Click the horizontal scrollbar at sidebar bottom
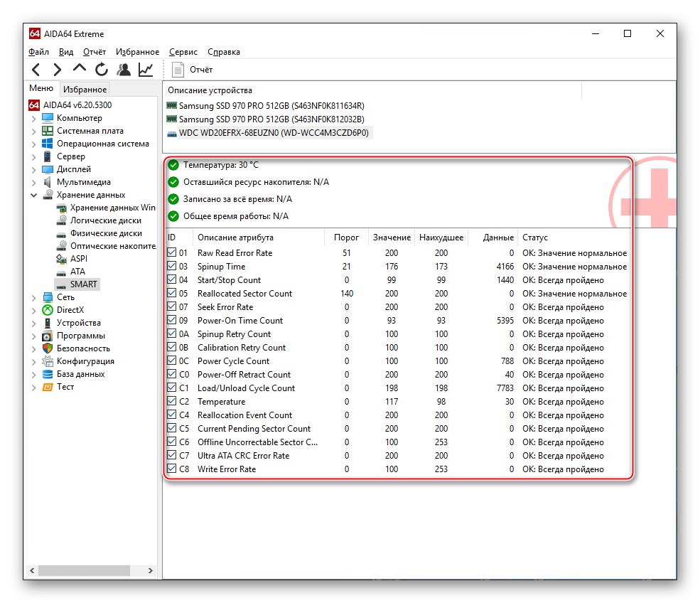This screenshot has width=700, height=603. point(85,570)
